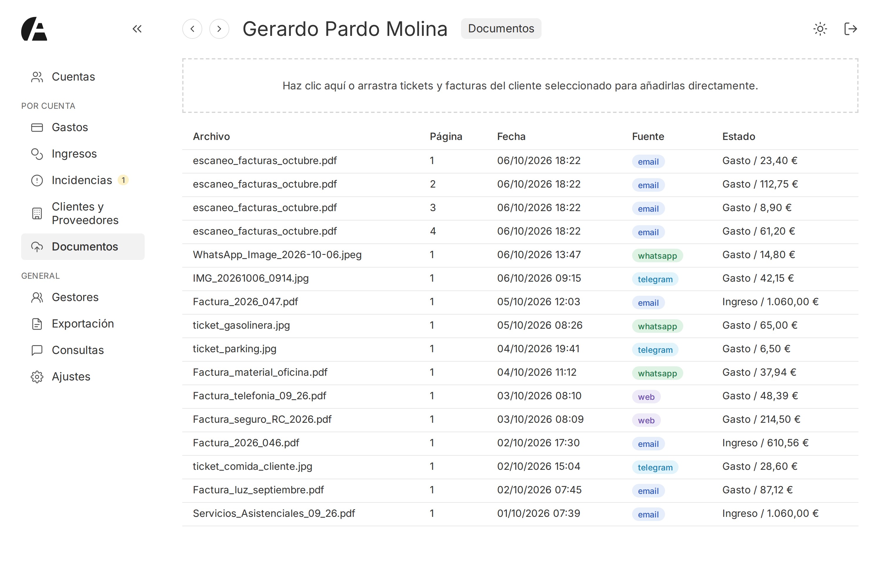Click the Fecha column header
Image resolution: width=882 pixels, height=588 pixels.
(x=511, y=136)
